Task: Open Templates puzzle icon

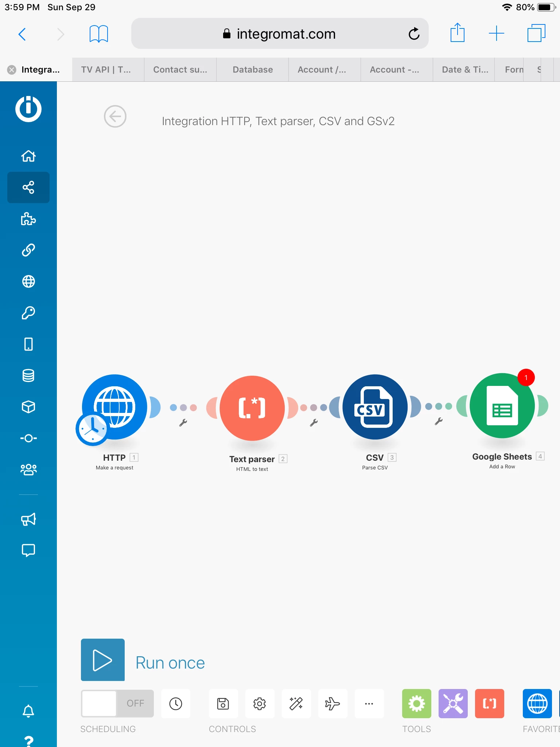Action: (28, 219)
